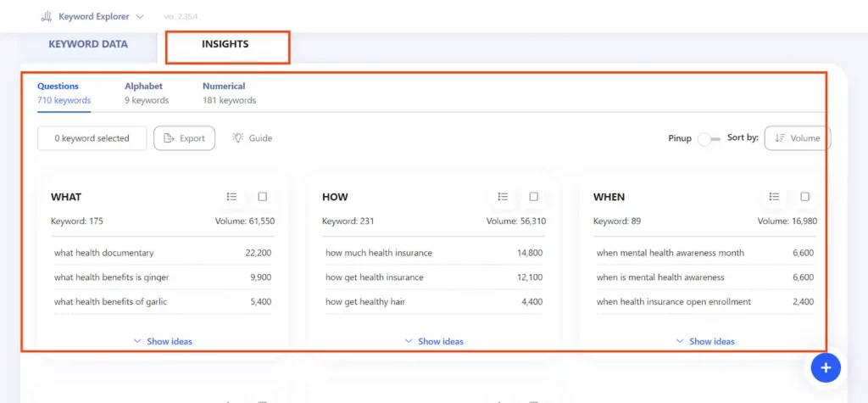Click the WHAT card heading
This screenshot has height=403, width=868.
click(x=66, y=197)
